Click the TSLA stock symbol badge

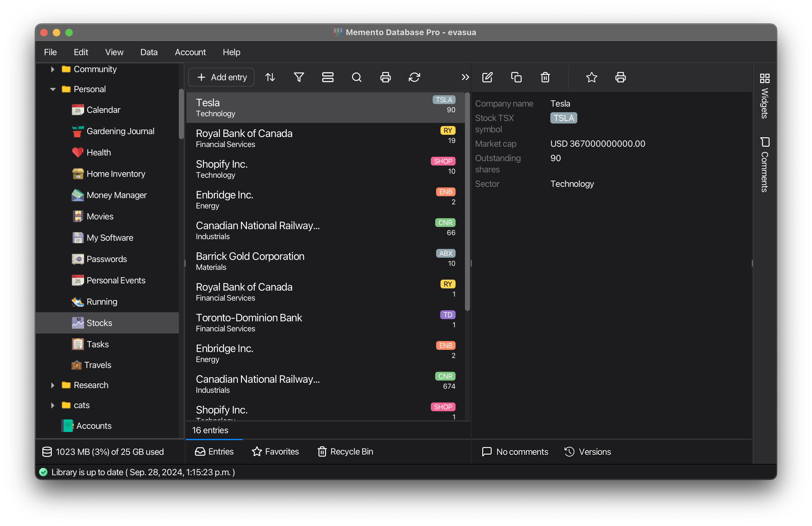pos(563,118)
